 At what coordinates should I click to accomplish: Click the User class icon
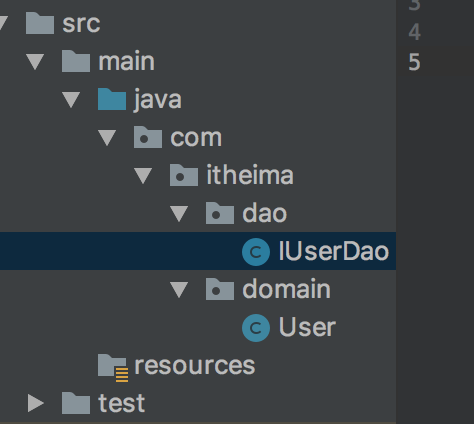(x=256, y=328)
